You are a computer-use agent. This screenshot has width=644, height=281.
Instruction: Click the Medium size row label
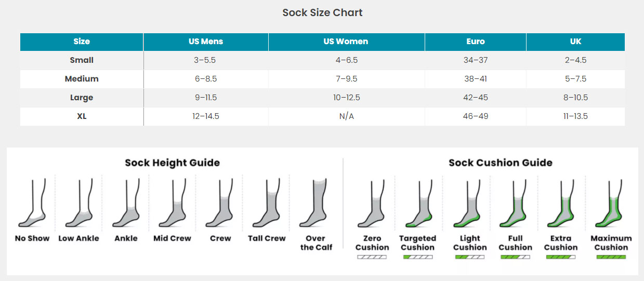click(82, 79)
